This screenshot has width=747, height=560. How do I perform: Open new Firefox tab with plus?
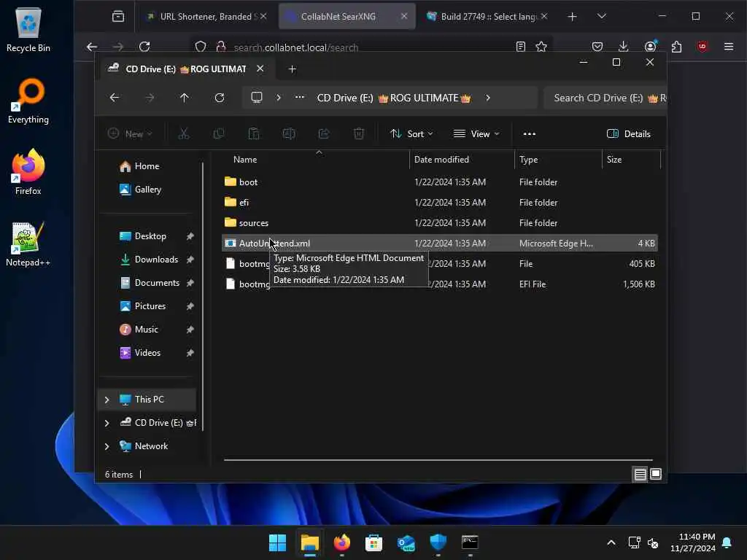tap(572, 16)
